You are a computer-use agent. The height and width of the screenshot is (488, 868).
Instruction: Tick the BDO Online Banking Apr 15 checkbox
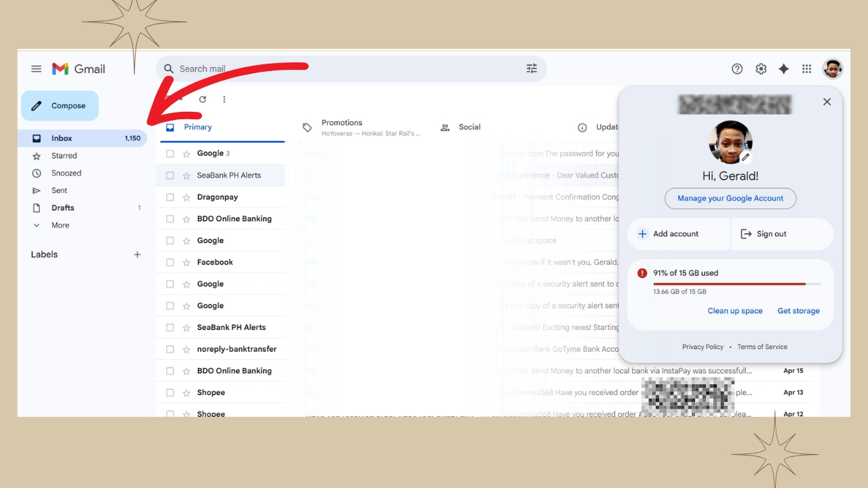tap(170, 371)
